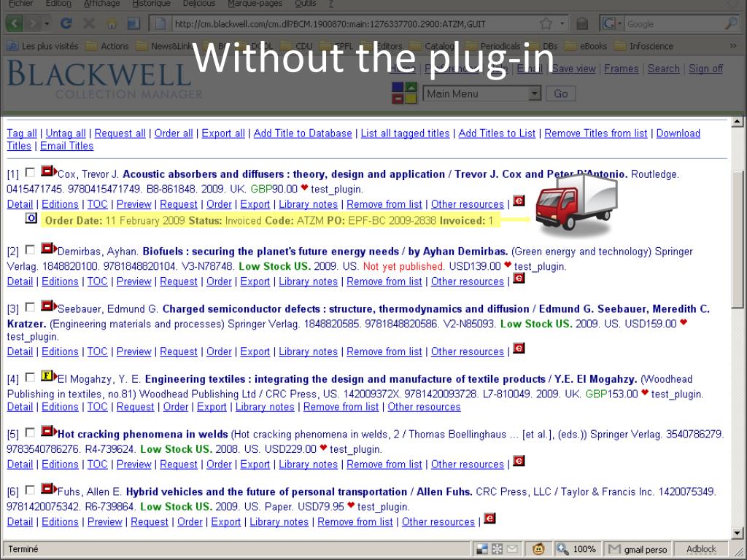747x560 pixels.
Task: Tick the checkbox for title [5] Hot cracking
Action: [x=30, y=432]
